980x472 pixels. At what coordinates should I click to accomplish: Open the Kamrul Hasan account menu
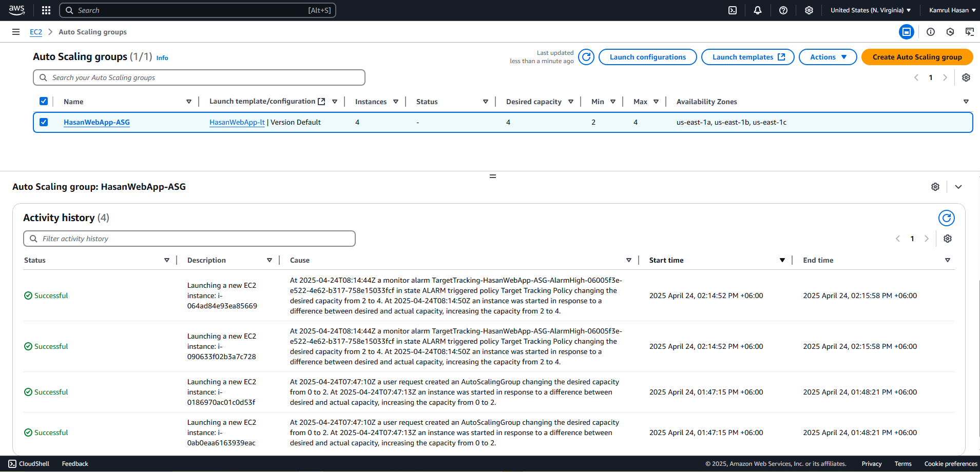click(x=952, y=10)
